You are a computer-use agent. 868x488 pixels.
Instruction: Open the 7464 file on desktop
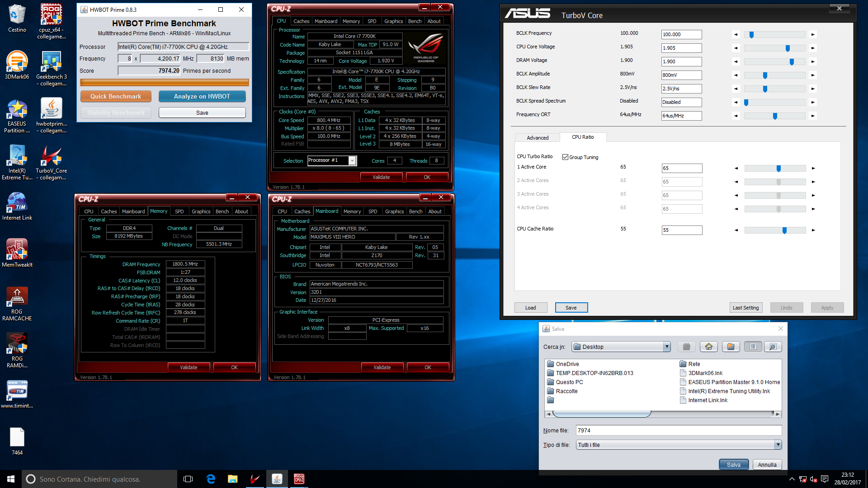click(17, 441)
